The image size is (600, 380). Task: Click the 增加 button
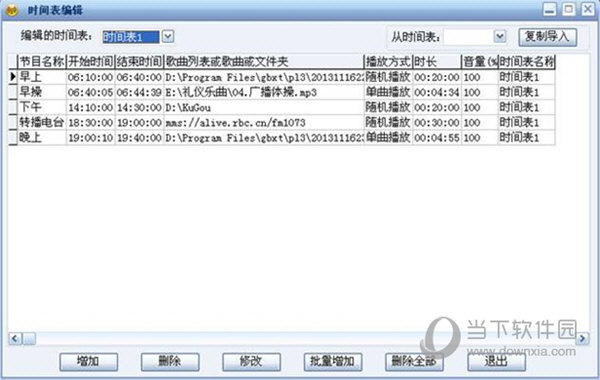88,362
